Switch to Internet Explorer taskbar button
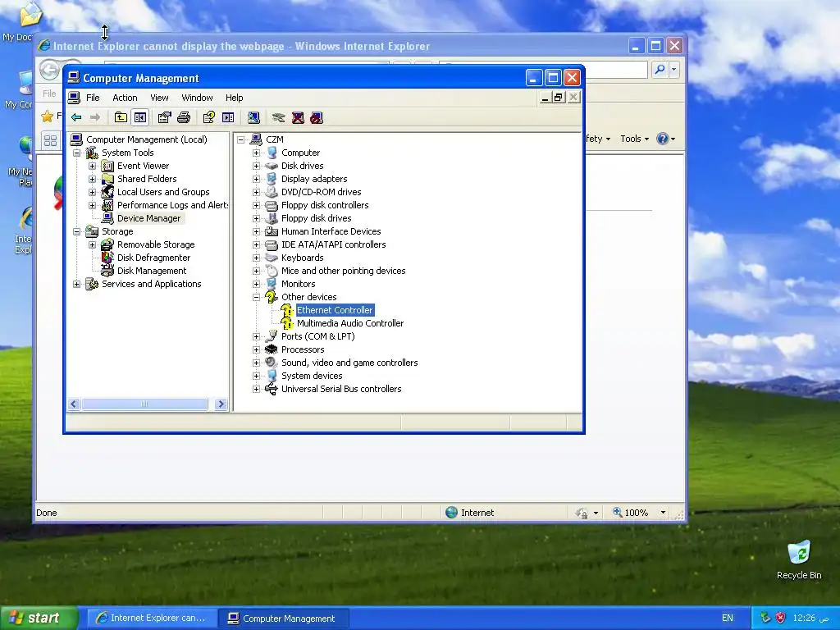 152,619
